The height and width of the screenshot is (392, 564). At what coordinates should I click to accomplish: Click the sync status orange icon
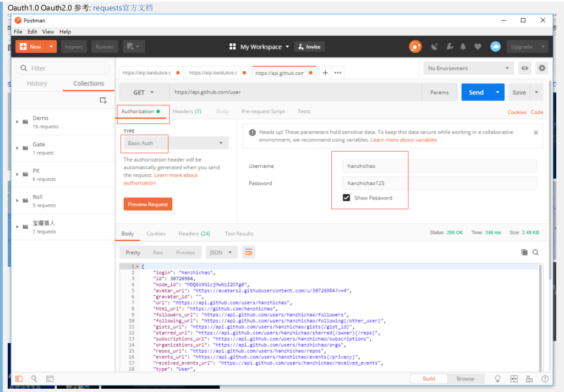[x=415, y=47]
